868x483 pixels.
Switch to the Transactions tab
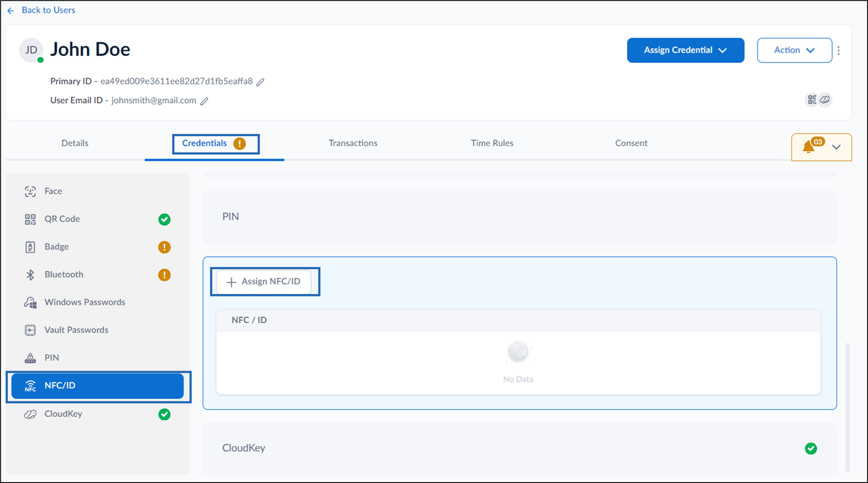(353, 143)
